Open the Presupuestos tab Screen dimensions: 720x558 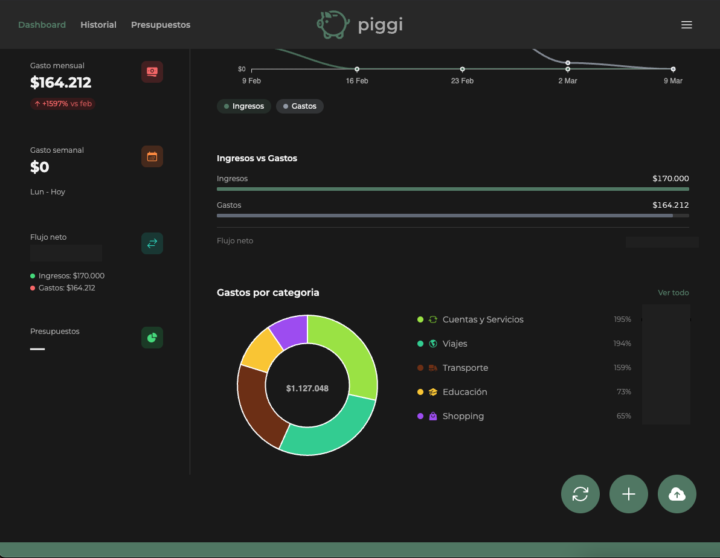click(160, 25)
